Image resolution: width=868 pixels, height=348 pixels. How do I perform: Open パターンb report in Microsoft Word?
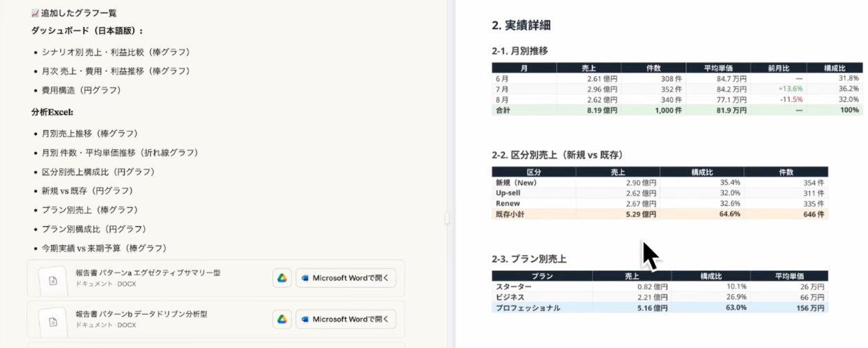click(346, 319)
